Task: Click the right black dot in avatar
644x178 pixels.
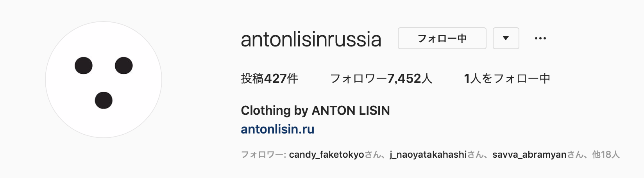Action: point(124,65)
